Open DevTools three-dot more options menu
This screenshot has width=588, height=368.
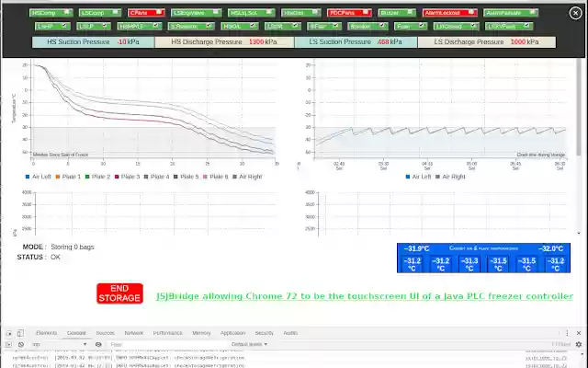[x=567, y=333]
